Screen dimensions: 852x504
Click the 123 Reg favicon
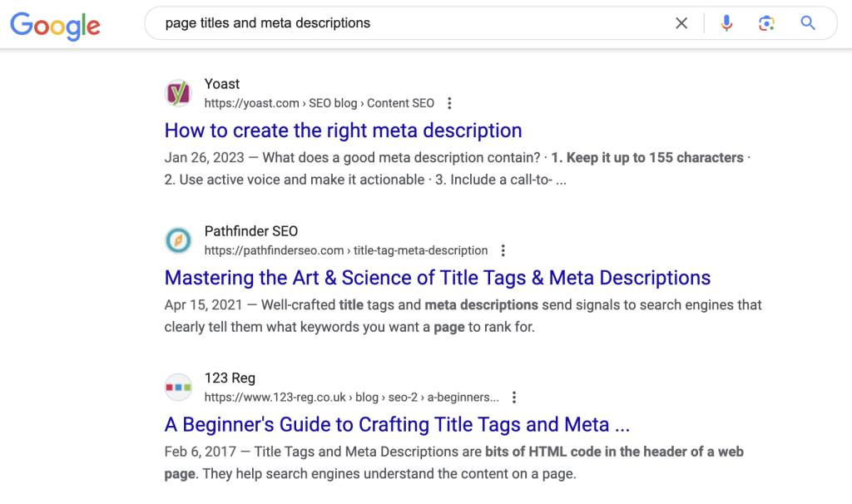coord(178,388)
